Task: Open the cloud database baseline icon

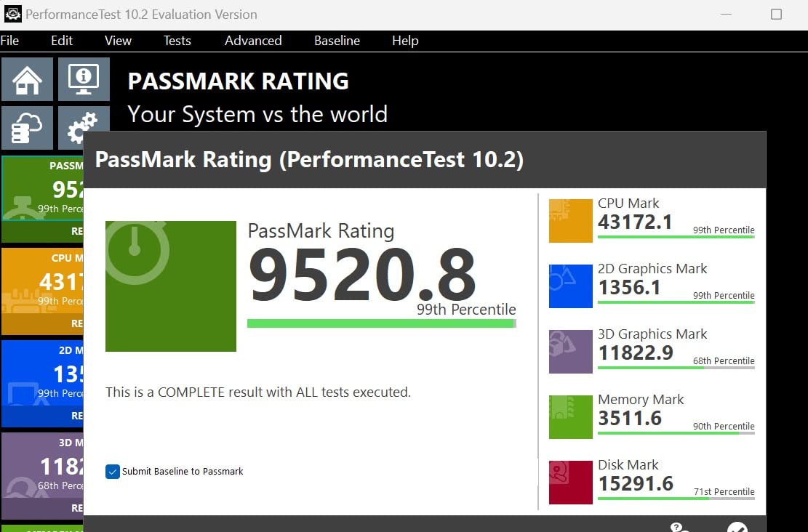Action: (27, 128)
